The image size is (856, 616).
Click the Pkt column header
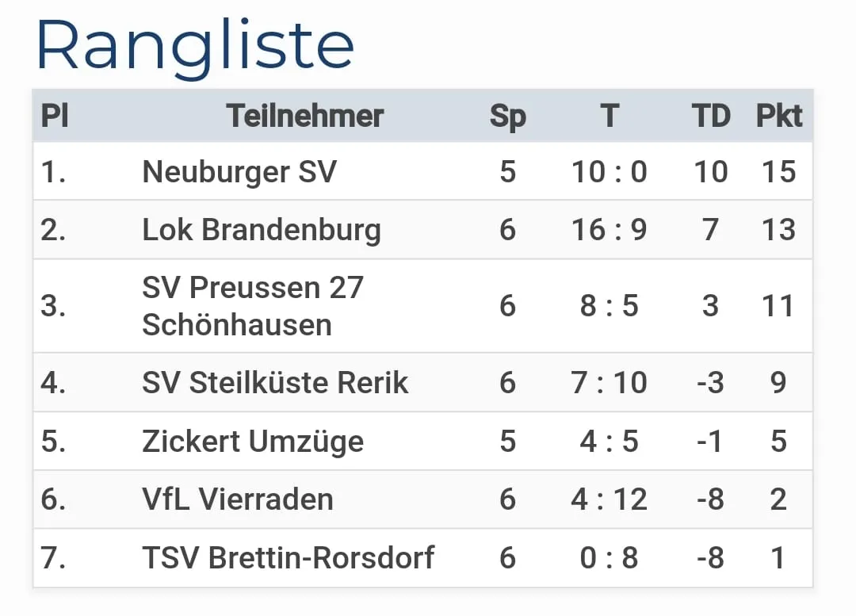(x=778, y=117)
